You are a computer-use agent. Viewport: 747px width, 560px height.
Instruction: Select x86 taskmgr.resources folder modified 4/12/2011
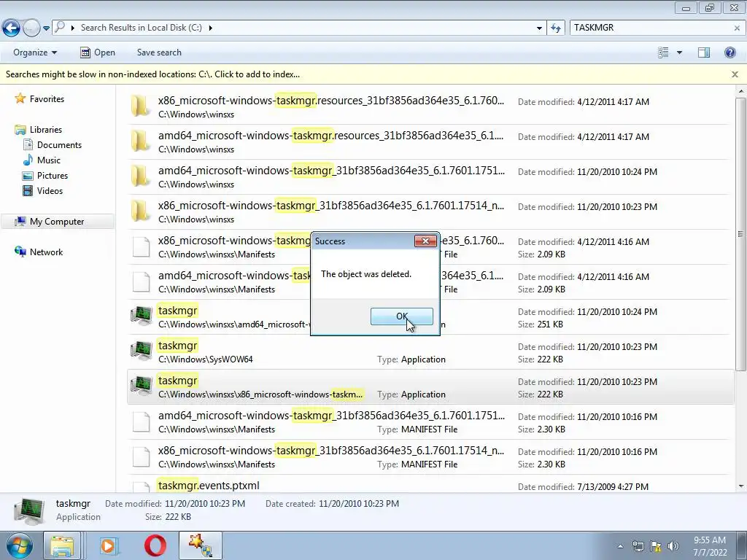pos(430,107)
